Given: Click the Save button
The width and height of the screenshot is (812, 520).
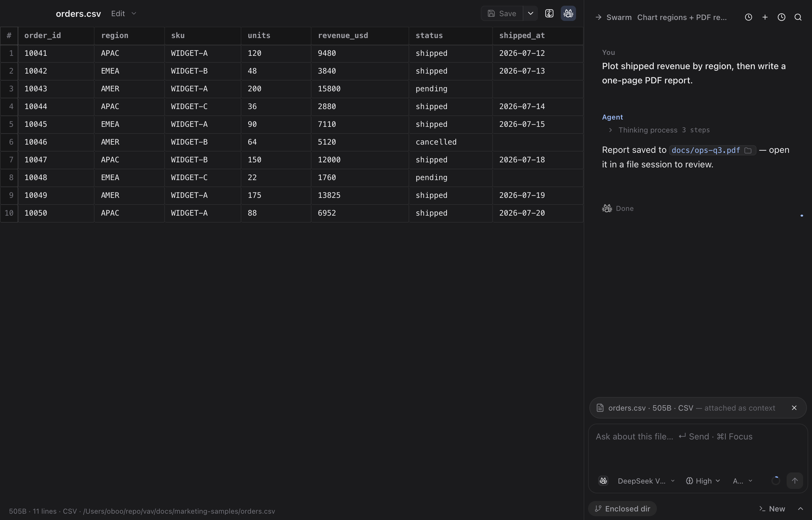Looking at the screenshot, I should 502,14.
